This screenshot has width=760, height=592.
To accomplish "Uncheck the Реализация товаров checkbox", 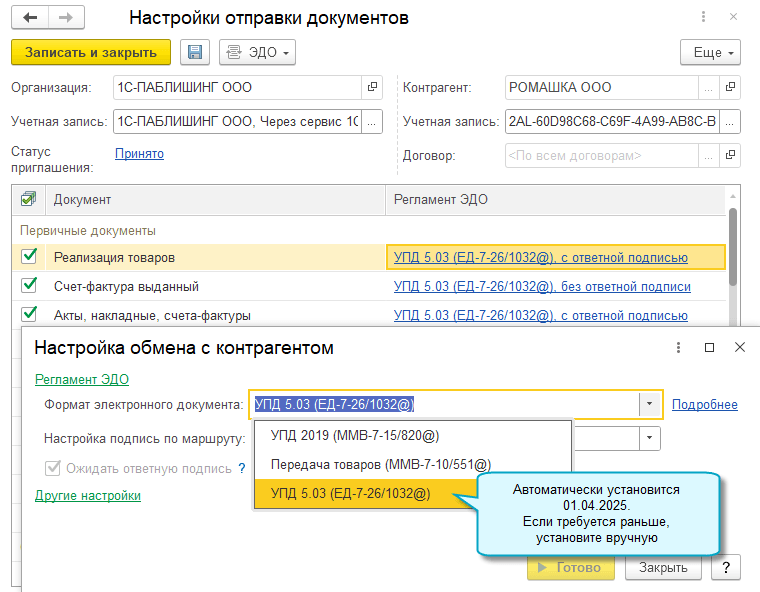I will [28, 257].
